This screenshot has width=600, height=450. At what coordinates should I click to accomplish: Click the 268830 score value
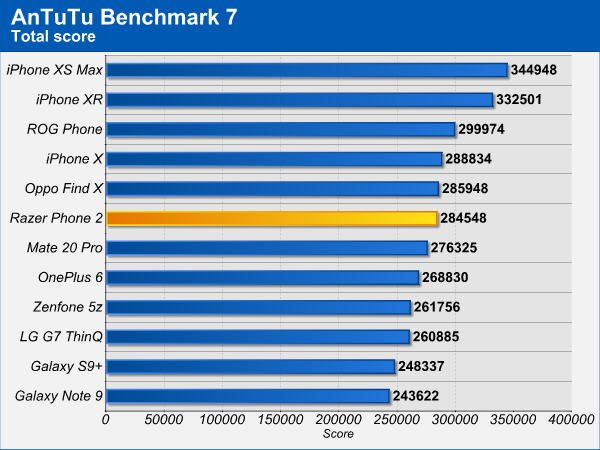[x=445, y=277]
